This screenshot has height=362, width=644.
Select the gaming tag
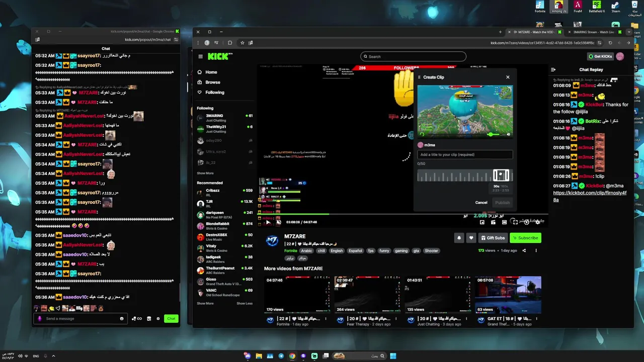401,250
